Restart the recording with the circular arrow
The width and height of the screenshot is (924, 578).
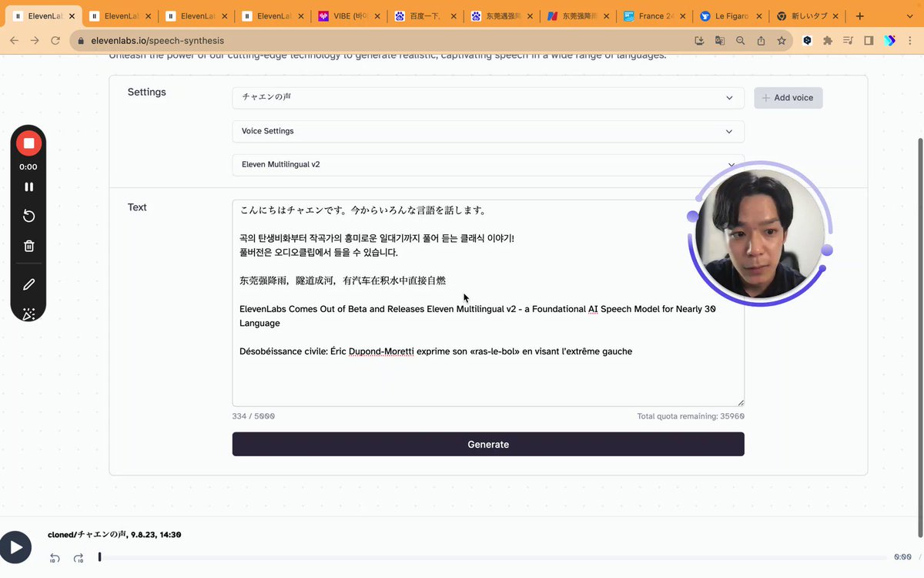click(x=28, y=217)
